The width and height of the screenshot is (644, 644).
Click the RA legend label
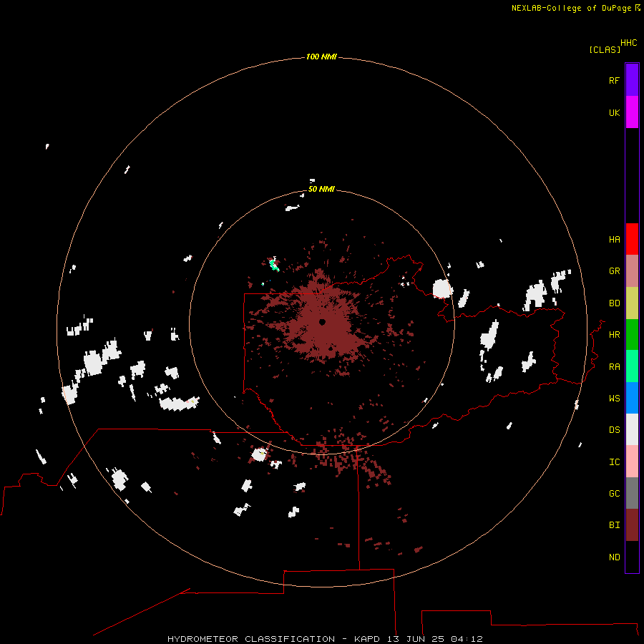[x=614, y=367]
